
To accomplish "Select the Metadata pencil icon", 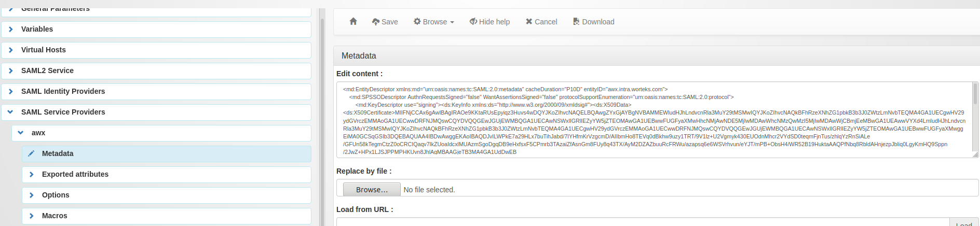I will pyautogui.click(x=31, y=153).
